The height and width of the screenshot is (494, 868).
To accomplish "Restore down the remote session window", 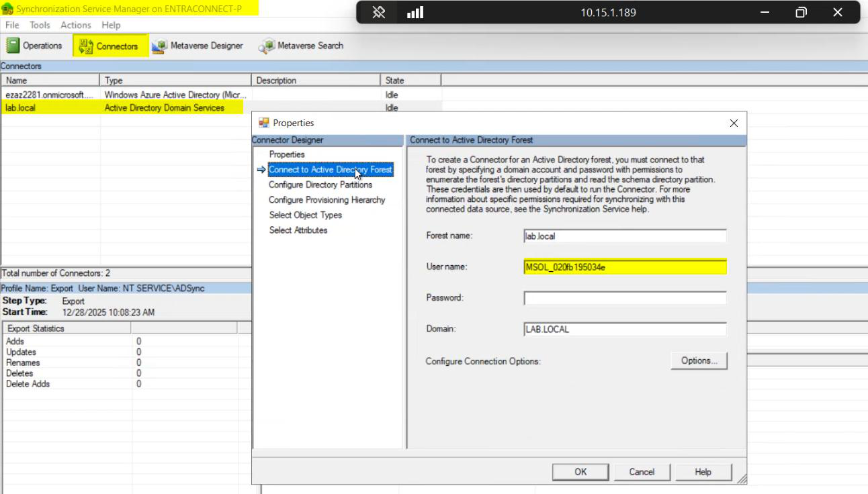I will pyautogui.click(x=801, y=12).
